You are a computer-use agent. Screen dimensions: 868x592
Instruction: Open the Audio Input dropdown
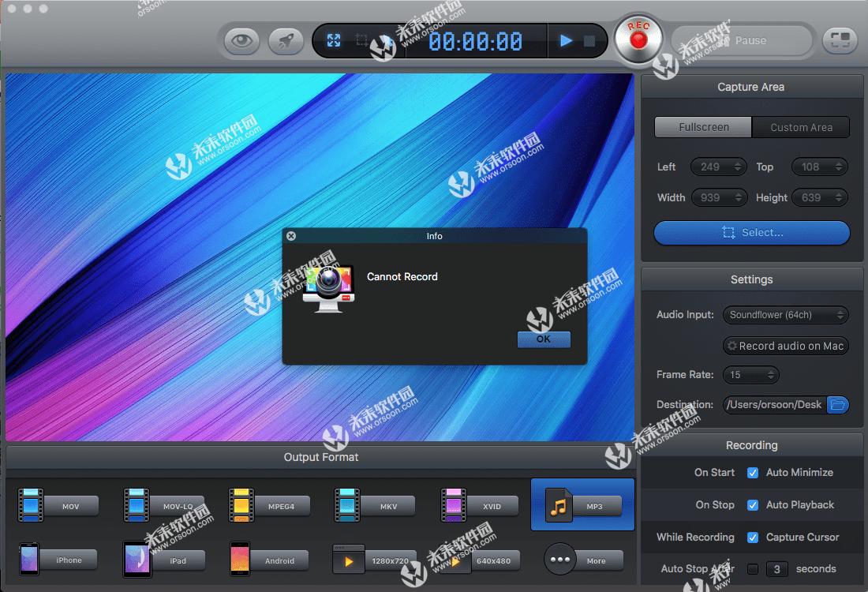(785, 315)
